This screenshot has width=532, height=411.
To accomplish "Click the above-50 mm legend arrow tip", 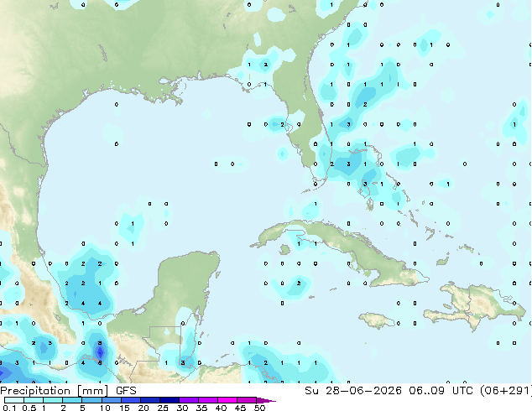I will coord(266,400).
